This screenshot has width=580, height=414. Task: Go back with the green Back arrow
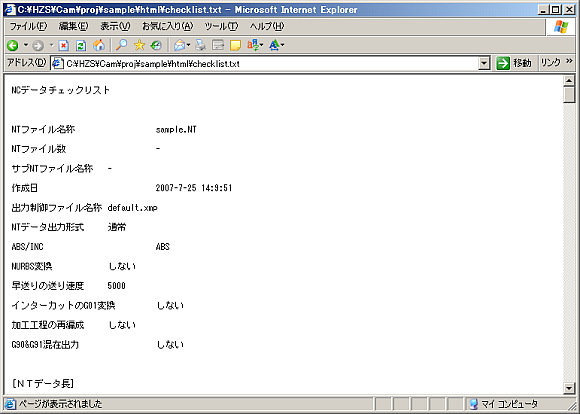(13, 46)
